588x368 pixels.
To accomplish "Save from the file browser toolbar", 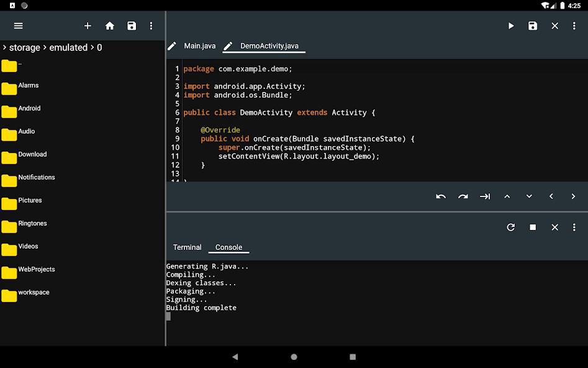I will point(131,25).
